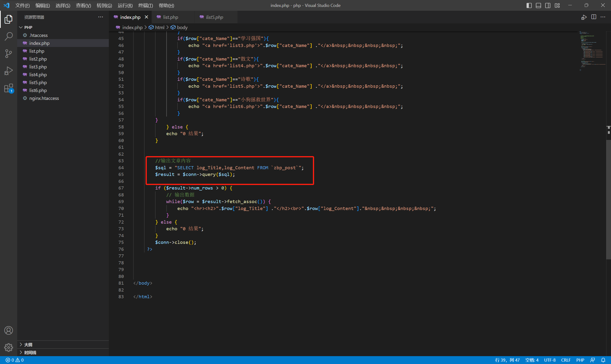Toggle the bottom panel layout button
The image size is (611, 364).
click(x=538, y=5)
